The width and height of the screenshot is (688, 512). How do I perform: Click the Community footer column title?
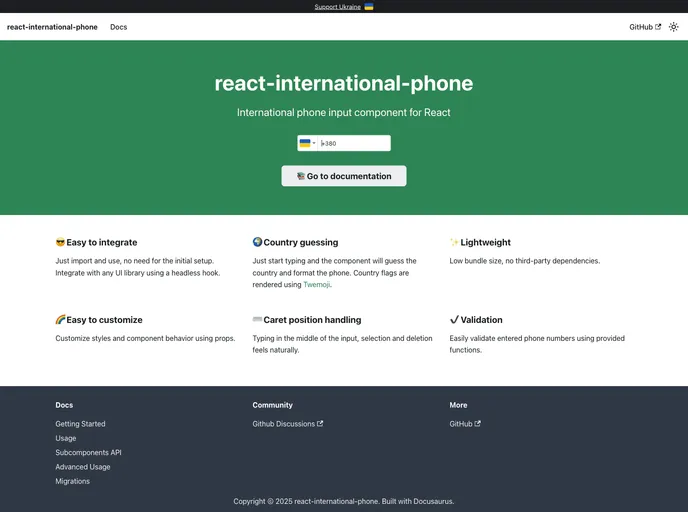click(x=272, y=405)
